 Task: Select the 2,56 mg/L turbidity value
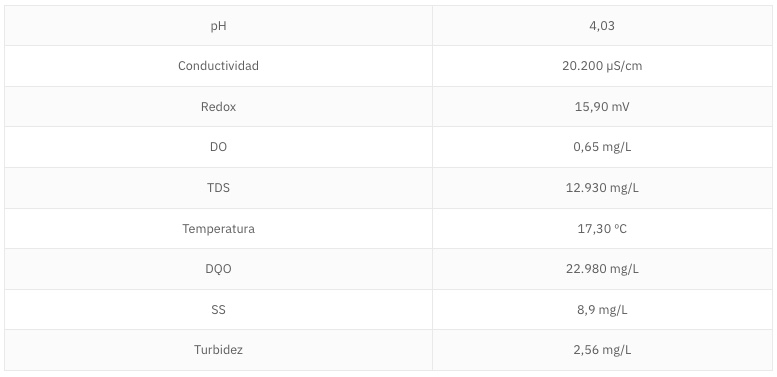click(602, 350)
